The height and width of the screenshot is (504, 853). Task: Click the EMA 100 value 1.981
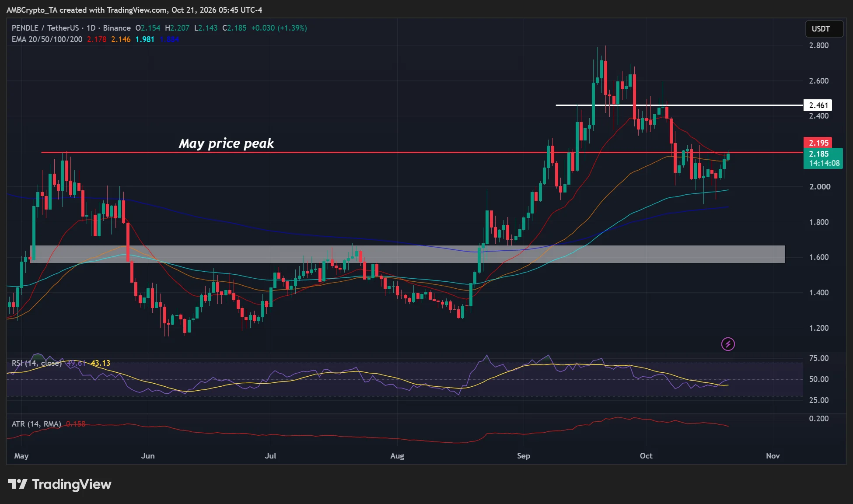click(145, 39)
